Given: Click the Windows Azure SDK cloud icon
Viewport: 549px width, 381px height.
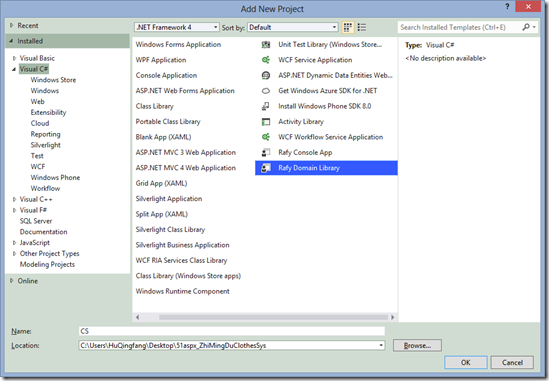Looking at the screenshot, I should tap(266, 91).
